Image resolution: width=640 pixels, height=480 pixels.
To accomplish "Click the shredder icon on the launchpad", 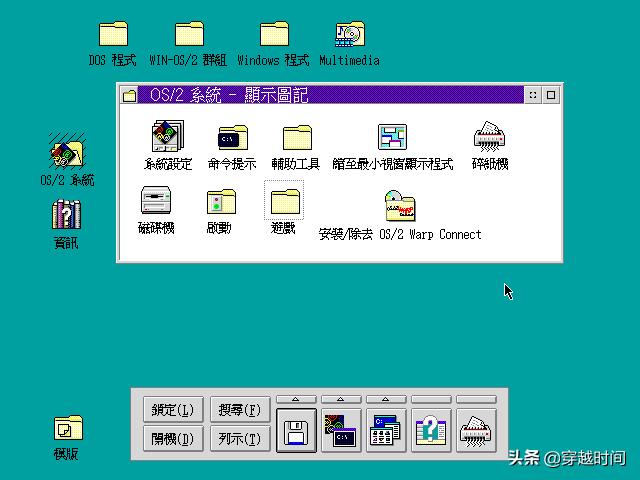I will tap(477, 431).
